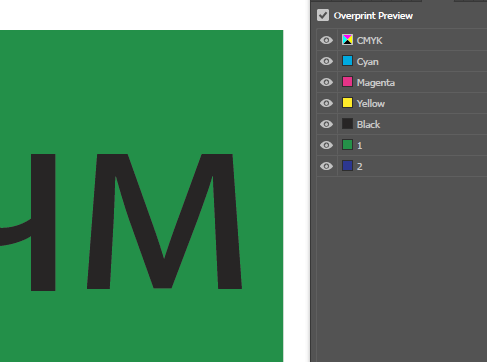
Task: Click the Overprint Preview label text
Action: 373,16
